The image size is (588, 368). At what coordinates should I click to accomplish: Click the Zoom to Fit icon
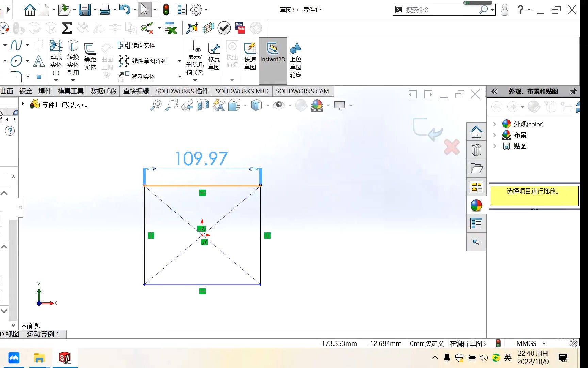[156, 105]
